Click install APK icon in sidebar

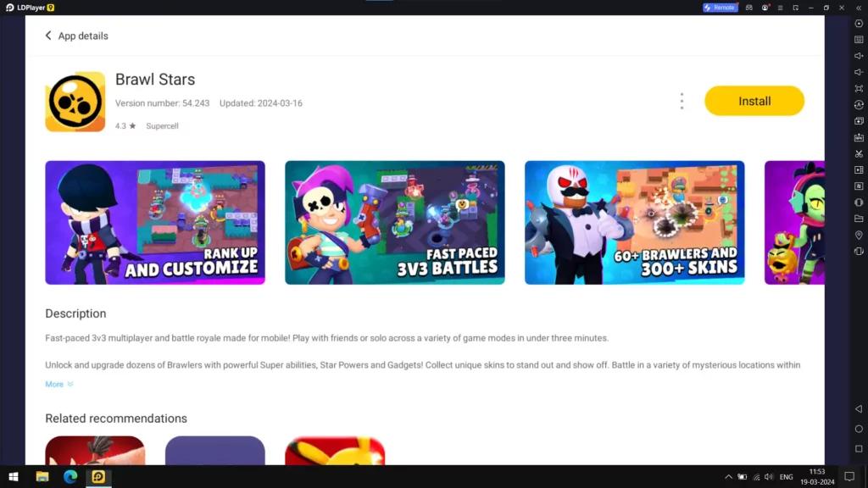click(859, 137)
